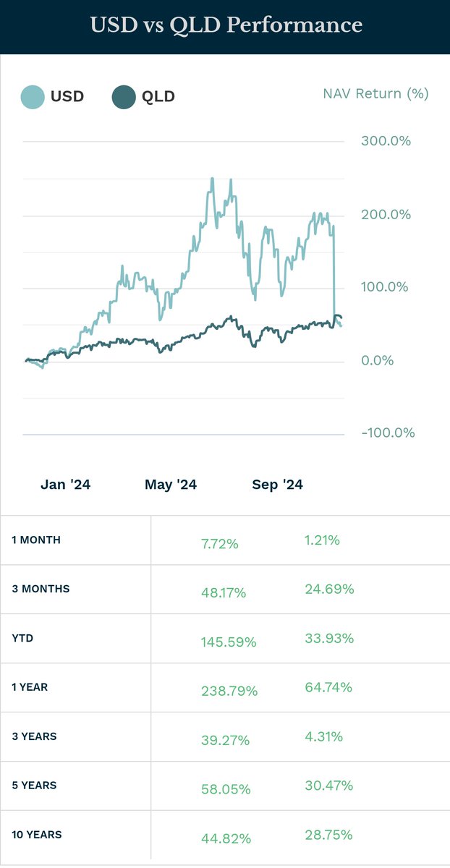Click the -100.0% y-axis tick label
Screen dimensions: 450x868
point(388,433)
